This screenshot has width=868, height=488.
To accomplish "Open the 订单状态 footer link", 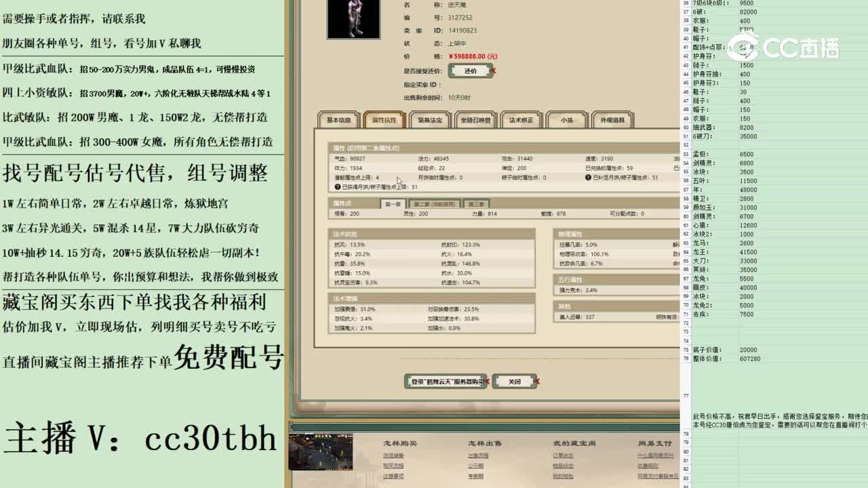I will click(564, 455).
